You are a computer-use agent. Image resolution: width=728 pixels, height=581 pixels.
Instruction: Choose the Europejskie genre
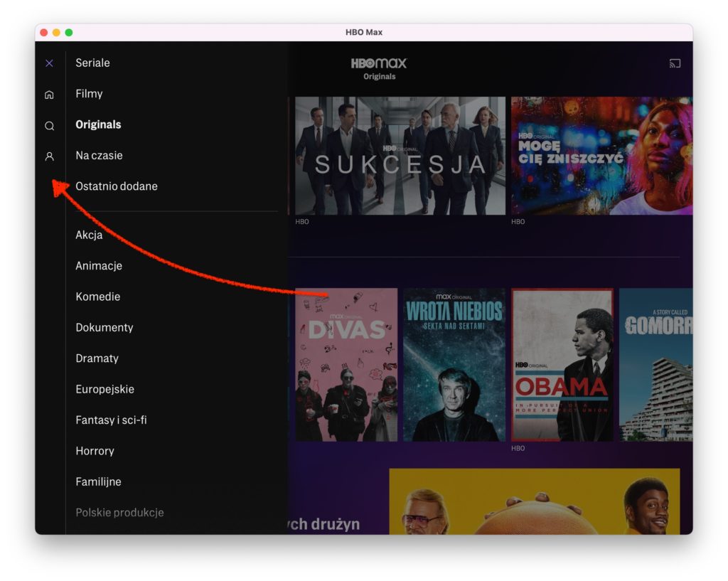point(105,389)
